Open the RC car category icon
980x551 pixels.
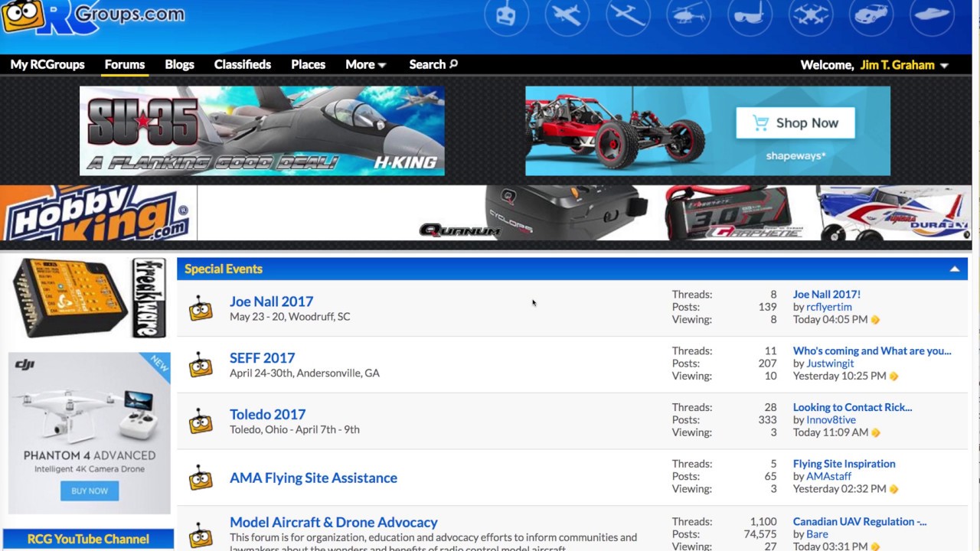coord(871,16)
